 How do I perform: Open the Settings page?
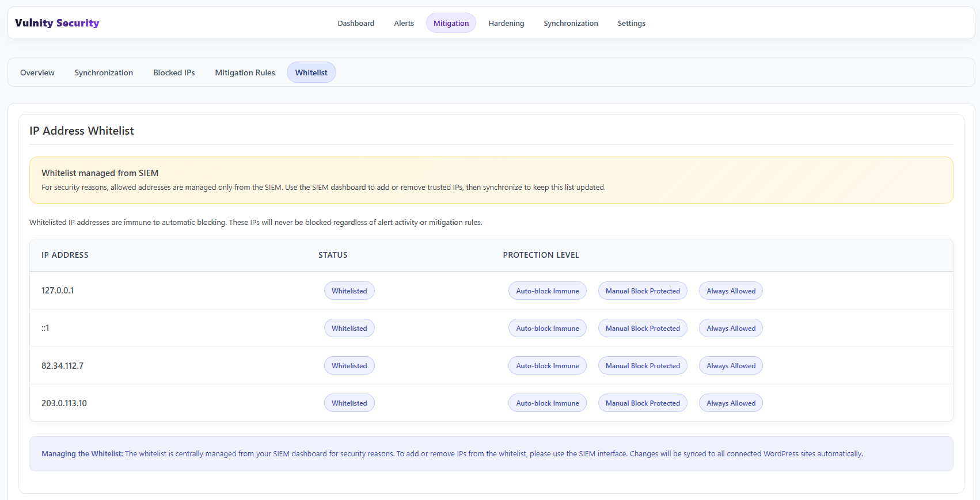631,23
